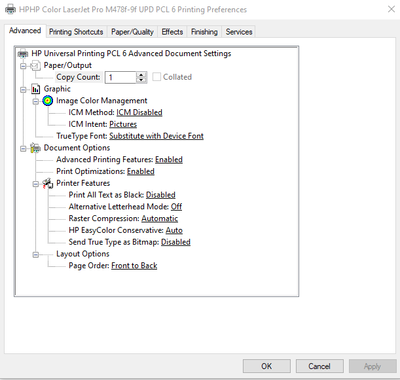The width and height of the screenshot is (400, 380).
Task: Click the printer icon in the title bar
Action: tap(11, 9)
